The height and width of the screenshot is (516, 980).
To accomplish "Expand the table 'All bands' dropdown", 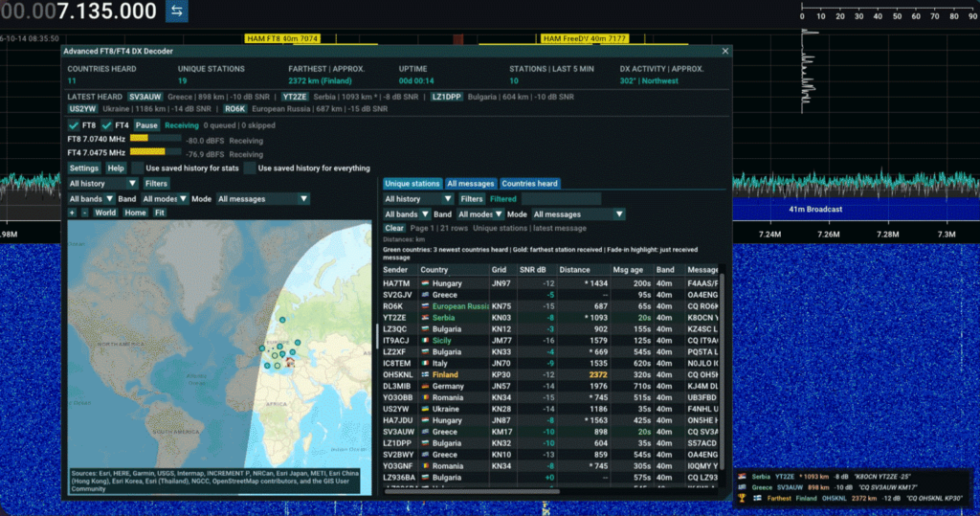I will pyautogui.click(x=407, y=214).
